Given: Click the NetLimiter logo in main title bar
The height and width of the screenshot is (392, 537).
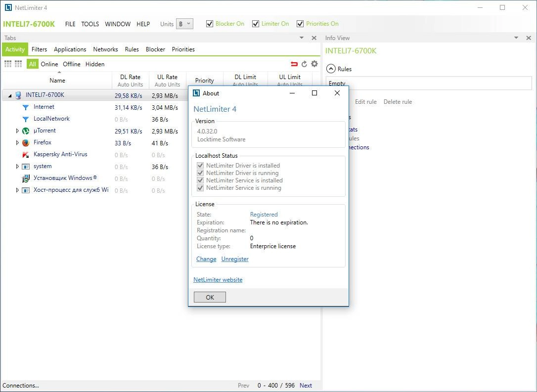Looking at the screenshot, I should click(8, 7).
